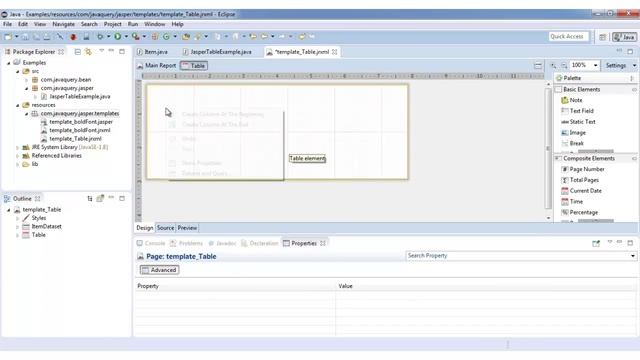Expand the Referenced Libraries node
The width and height of the screenshot is (640, 360).
point(18,156)
